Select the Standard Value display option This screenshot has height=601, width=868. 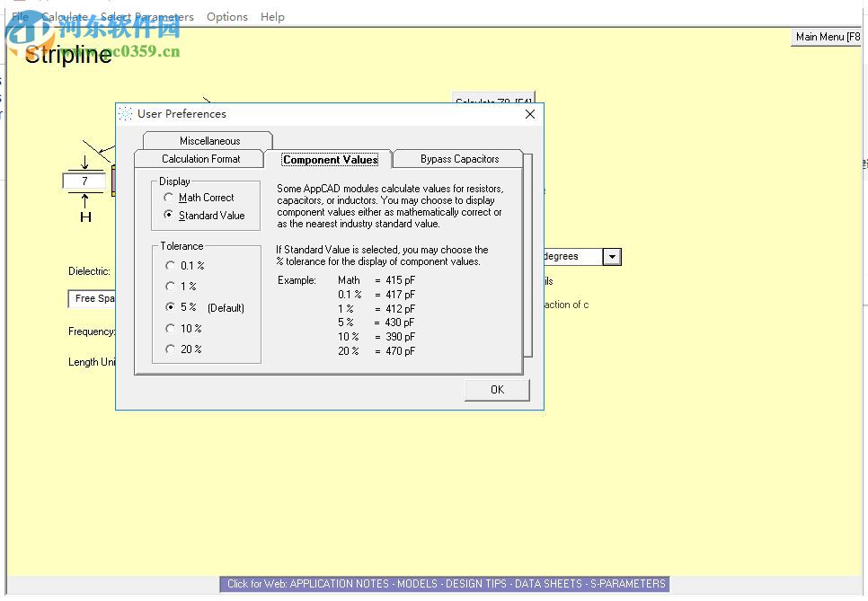(x=170, y=216)
